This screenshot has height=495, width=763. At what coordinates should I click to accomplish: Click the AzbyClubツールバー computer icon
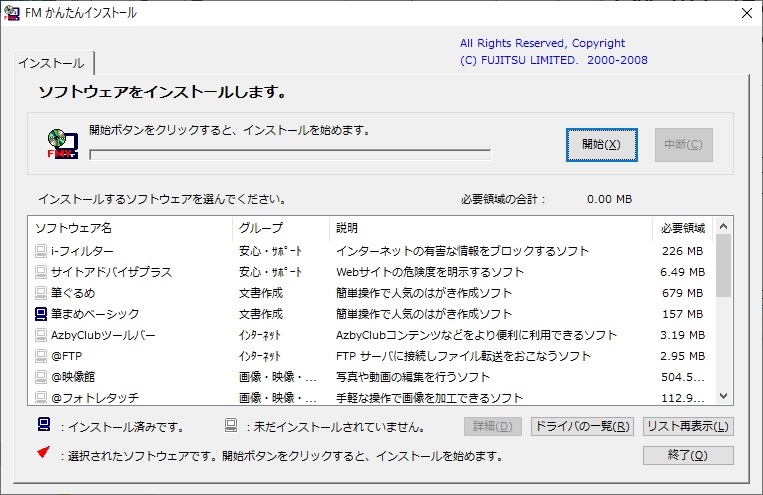click(x=41, y=335)
